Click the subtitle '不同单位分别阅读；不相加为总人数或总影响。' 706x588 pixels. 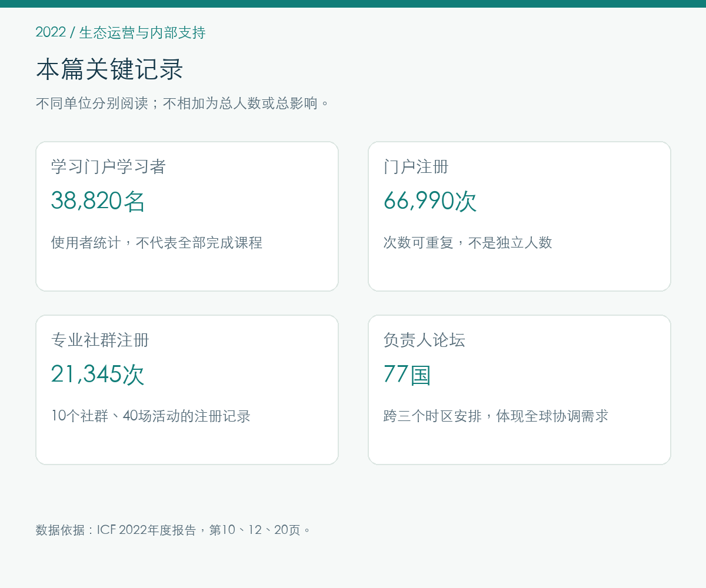click(x=182, y=103)
